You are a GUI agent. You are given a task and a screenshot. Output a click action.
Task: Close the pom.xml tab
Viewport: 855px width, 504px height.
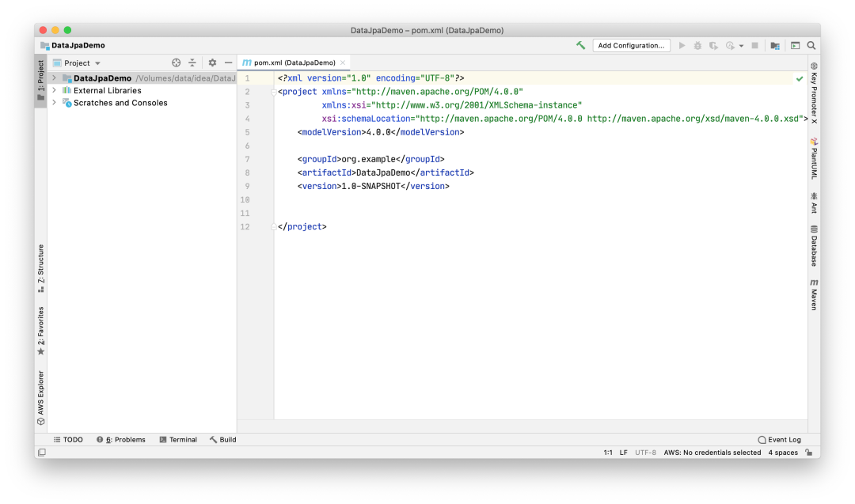(343, 63)
